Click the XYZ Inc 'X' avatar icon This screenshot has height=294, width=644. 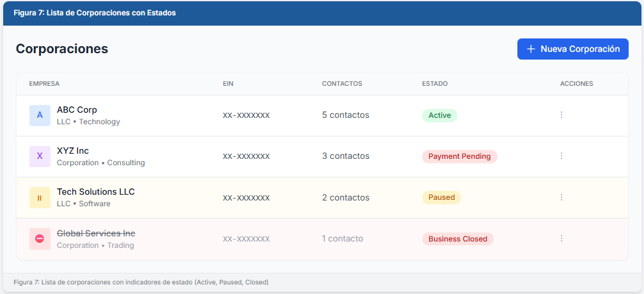point(40,156)
